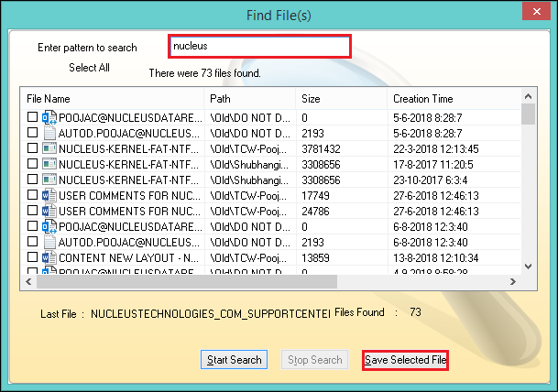Click the Select All label
Image resolution: width=558 pixels, height=392 pixels.
(89, 68)
